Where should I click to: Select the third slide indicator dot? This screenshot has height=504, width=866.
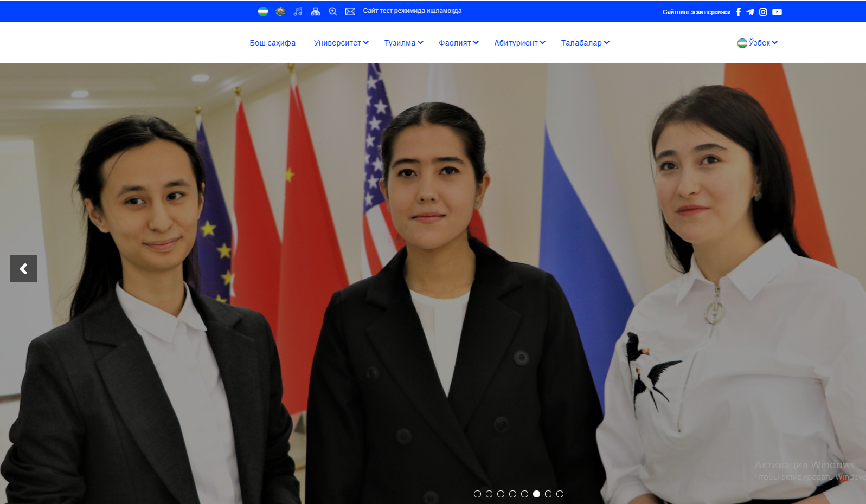click(x=501, y=494)
